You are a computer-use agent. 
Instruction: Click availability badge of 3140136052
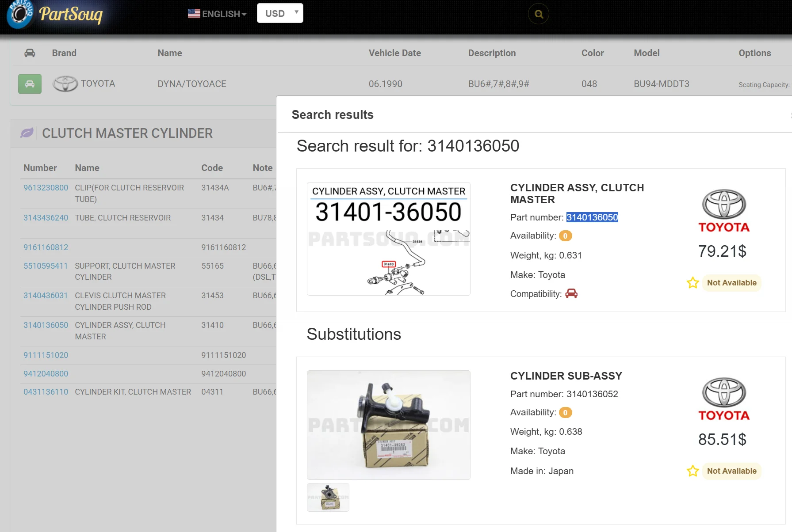pyautogui.click(x=565, y=413)
